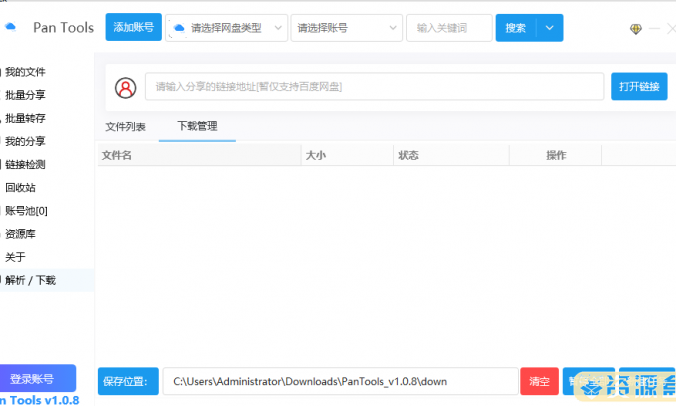This screenshot has width=676, height=406.
Task: Switch to 文件列表 tab
Action: click(125, 127)
